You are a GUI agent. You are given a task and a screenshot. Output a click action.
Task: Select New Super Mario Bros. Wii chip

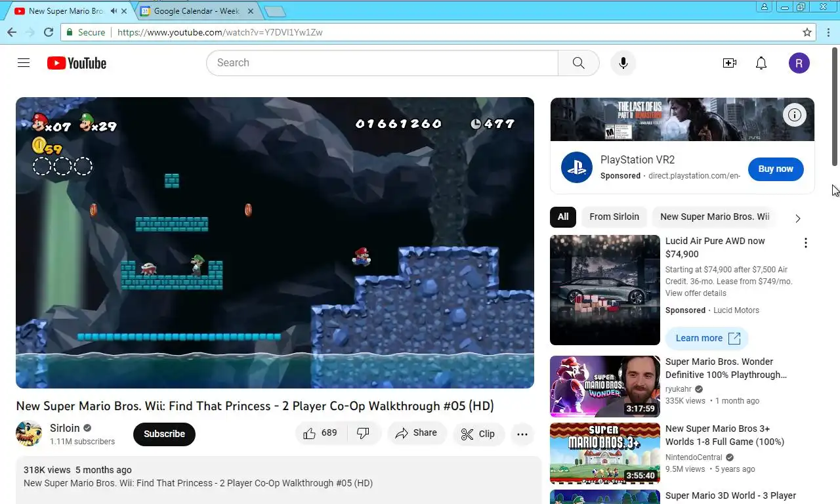coord(715,217)
